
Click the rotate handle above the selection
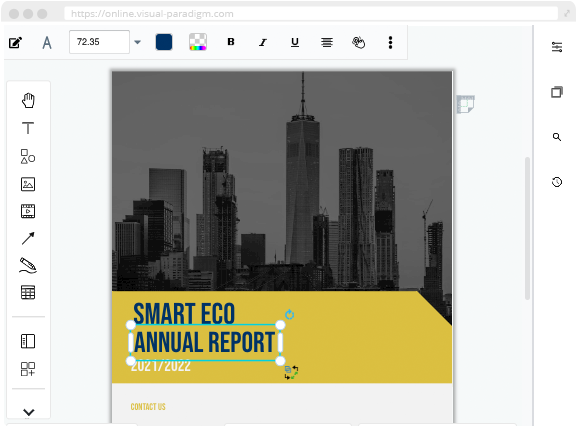coord(290,315)
